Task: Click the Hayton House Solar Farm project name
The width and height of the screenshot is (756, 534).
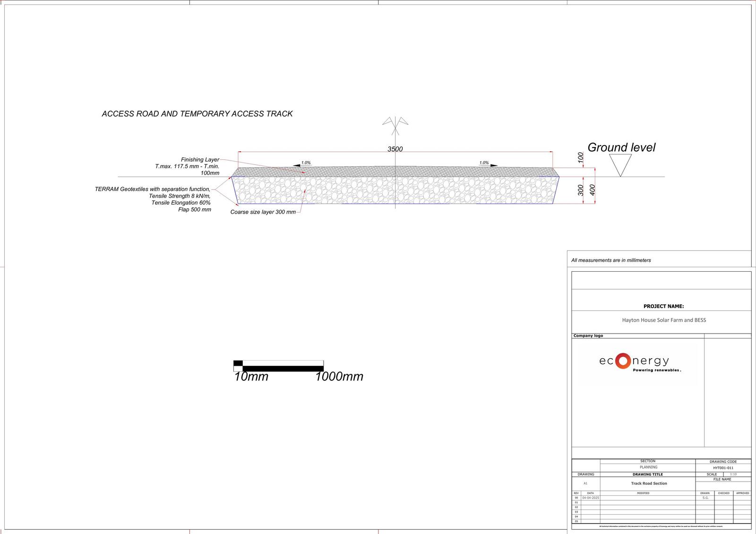Action: pos(663,320)
